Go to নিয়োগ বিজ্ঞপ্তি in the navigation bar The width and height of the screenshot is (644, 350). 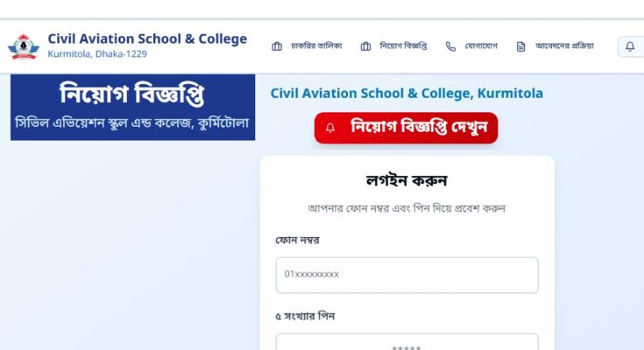click(x=393, y=46)
